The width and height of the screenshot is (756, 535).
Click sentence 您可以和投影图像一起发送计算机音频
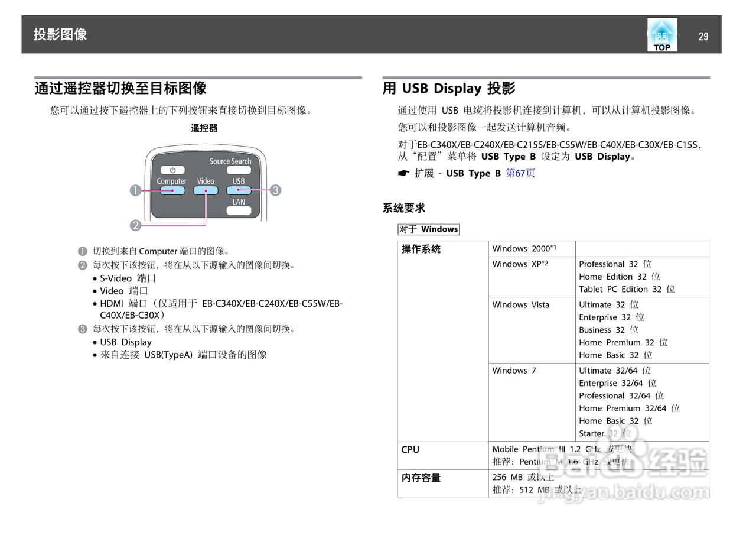click(x=484, y=127)
